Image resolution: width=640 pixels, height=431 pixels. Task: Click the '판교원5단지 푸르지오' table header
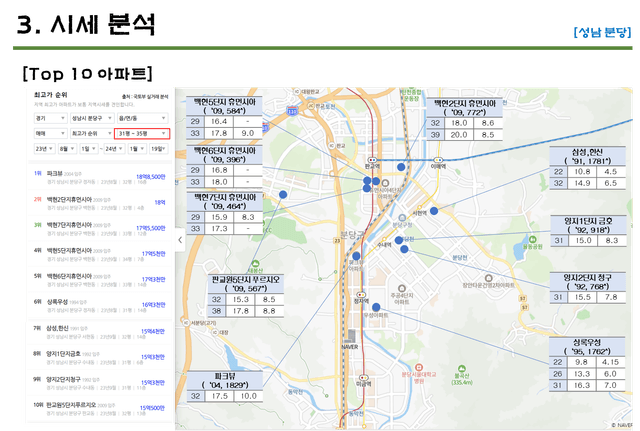pyautogui.click(x=246, y=284)
